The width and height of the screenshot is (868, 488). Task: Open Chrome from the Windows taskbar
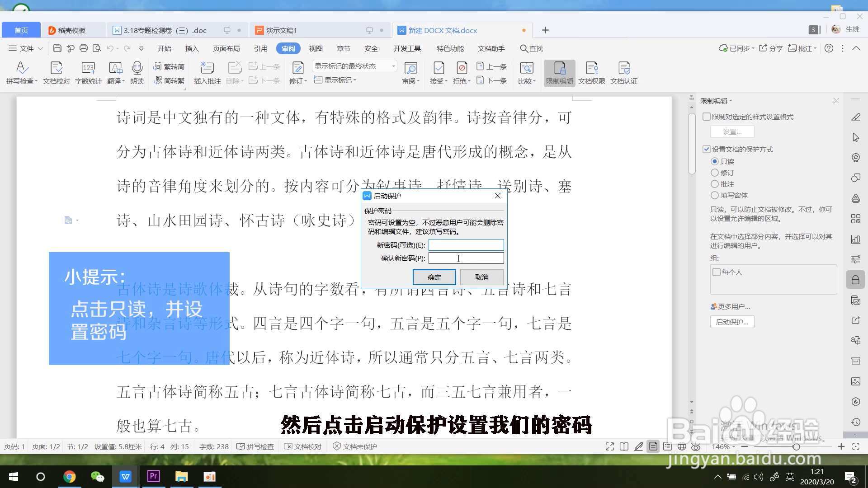point(69,477)
